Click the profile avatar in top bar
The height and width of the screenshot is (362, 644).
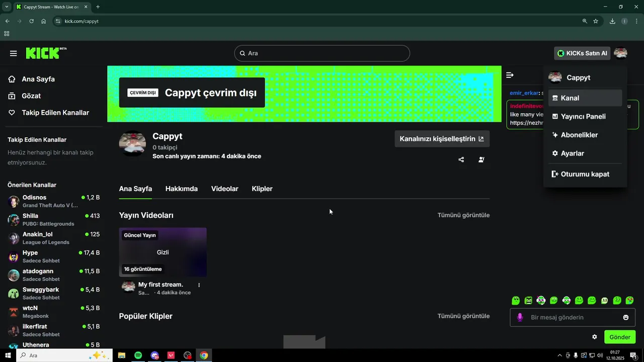[x=620, y=53]
